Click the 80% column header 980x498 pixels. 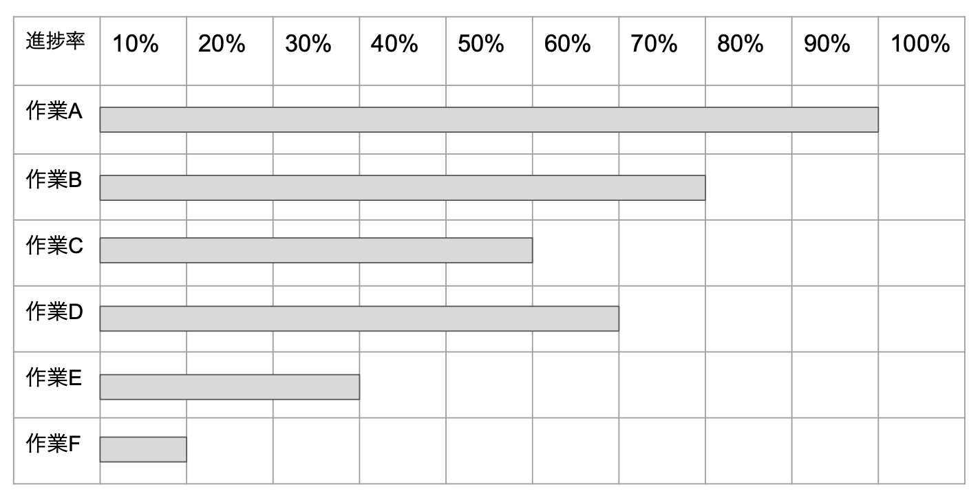pos(741,45)
